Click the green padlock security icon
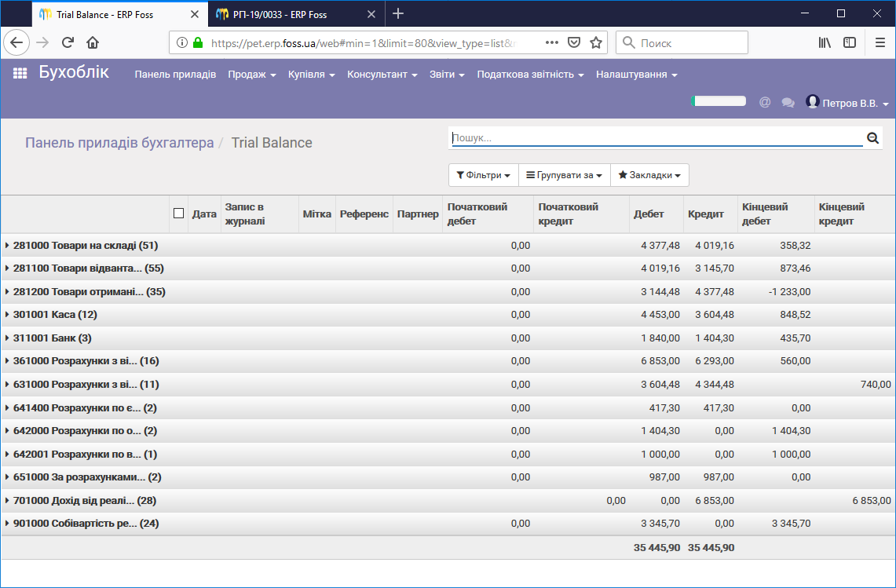 click(198, 43)
